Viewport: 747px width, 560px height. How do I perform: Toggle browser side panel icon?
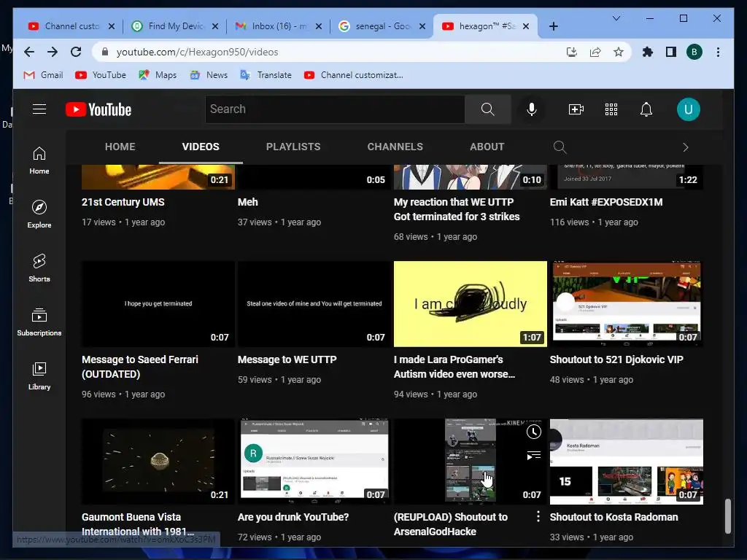coord(671,52)
